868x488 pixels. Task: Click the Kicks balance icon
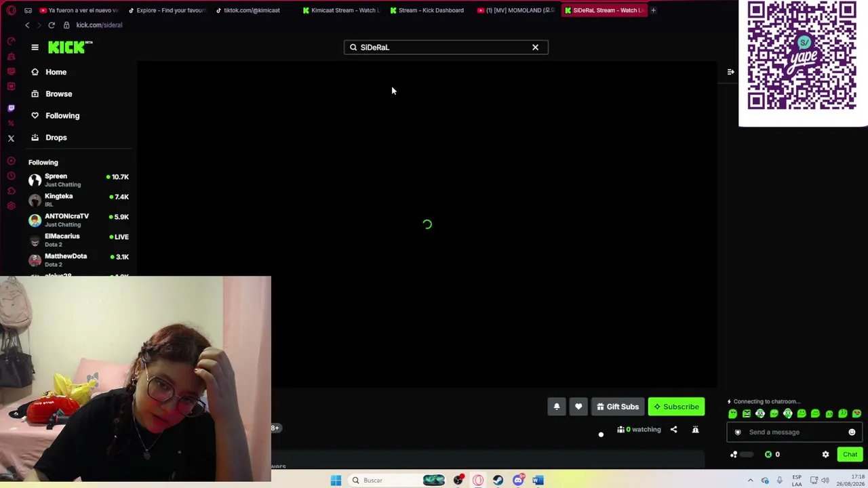[768, 454]
